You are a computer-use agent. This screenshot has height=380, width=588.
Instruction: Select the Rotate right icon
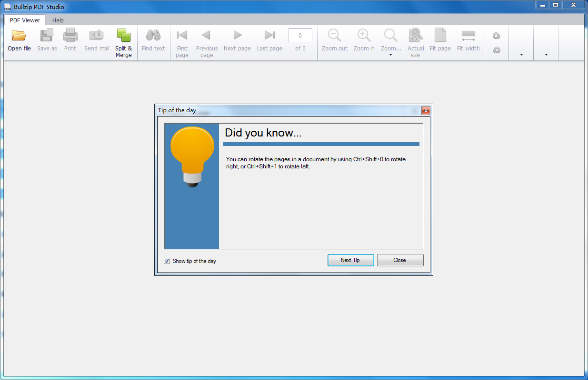(497, 36)
